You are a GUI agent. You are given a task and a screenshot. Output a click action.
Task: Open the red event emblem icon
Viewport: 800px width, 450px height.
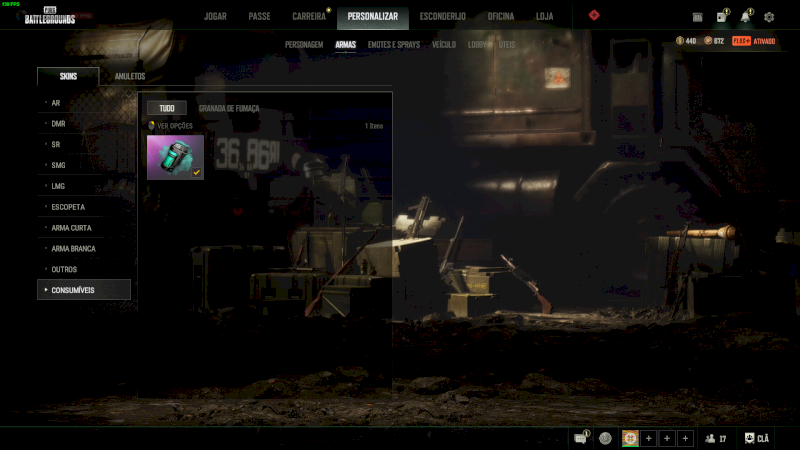pos(594,15)
